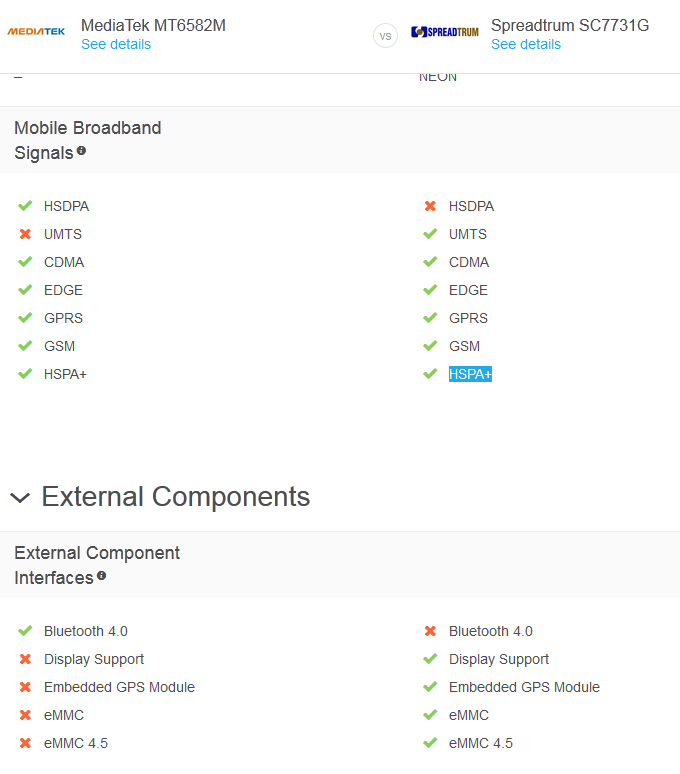The height and width of the screenshot is (774, 680).
Task: Collapse the External Components section chevron
Action: 20,498
